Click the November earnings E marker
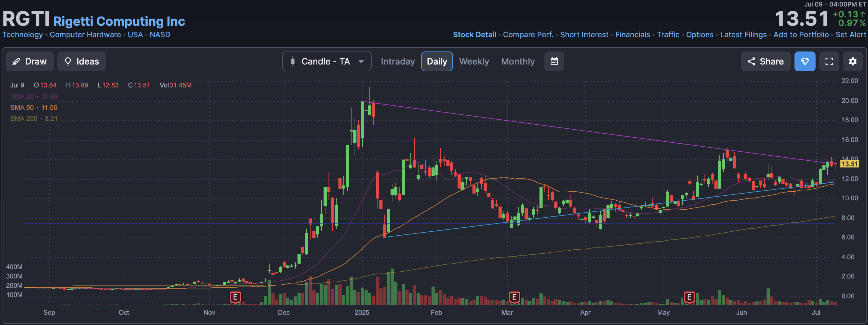868x325 pixels. coord(235,297)
